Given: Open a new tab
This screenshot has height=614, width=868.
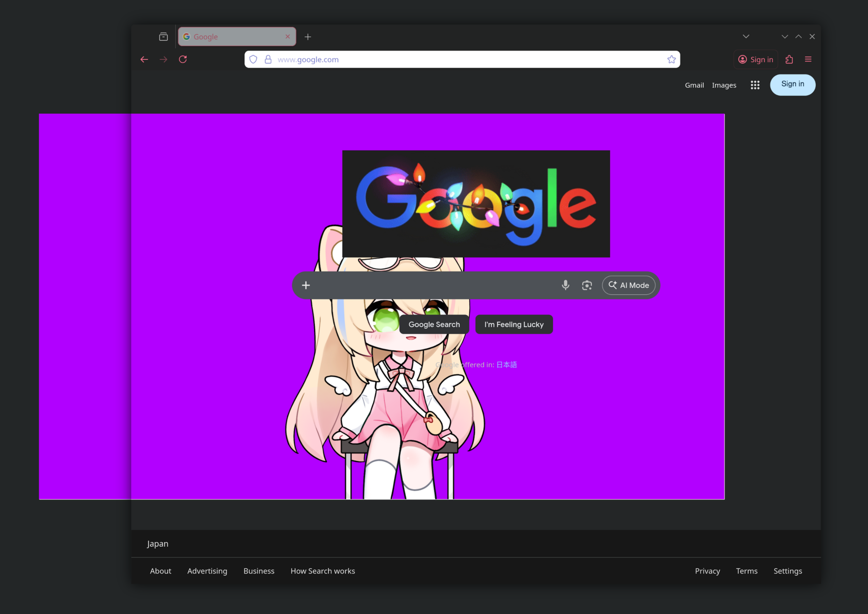Looking at the screenshot, I should click(308, 37).
